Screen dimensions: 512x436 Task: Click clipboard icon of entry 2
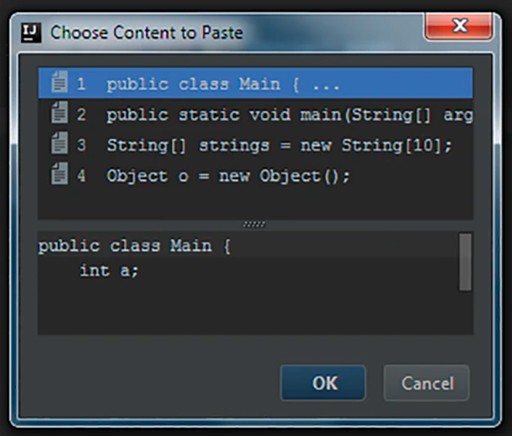(x=59, y=113)
